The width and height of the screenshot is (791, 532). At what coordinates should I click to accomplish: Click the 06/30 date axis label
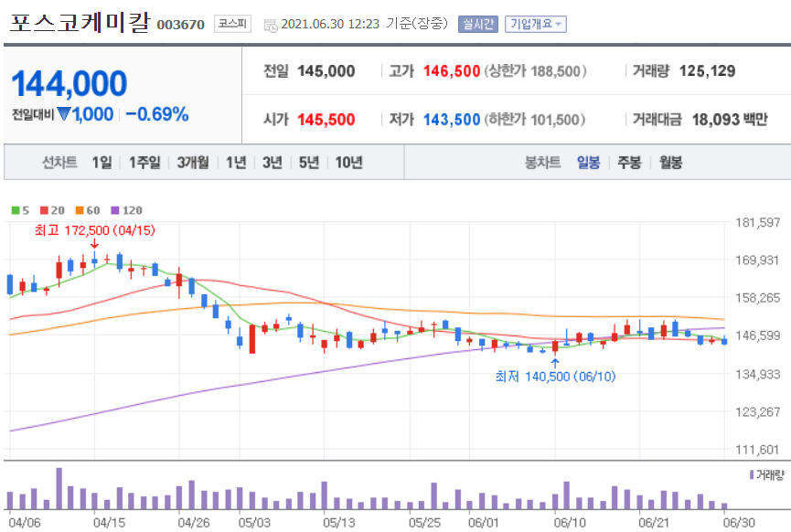pyautogui.click(x=740, y=523)
